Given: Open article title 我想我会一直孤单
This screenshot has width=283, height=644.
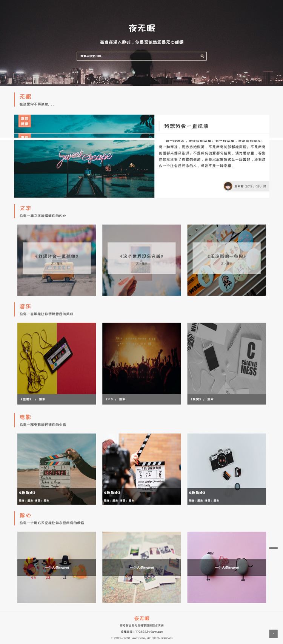Looking at the screenshot, I should click(186, 126).
